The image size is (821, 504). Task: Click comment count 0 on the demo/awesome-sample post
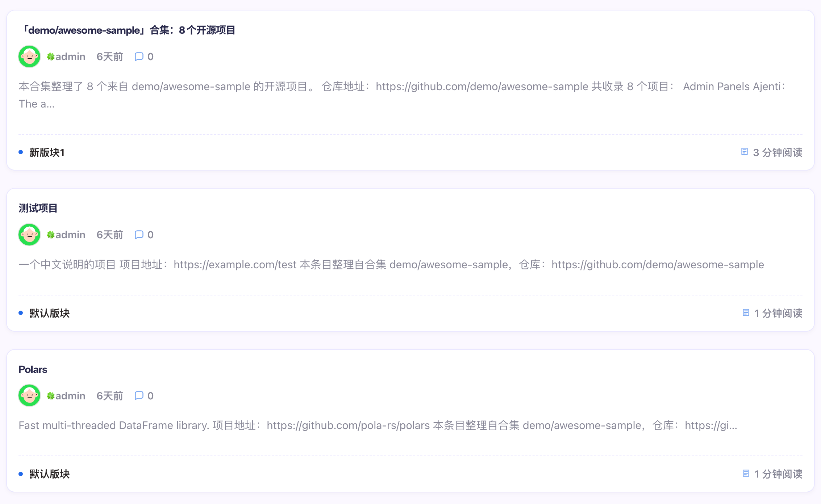[x=150, y=56]
